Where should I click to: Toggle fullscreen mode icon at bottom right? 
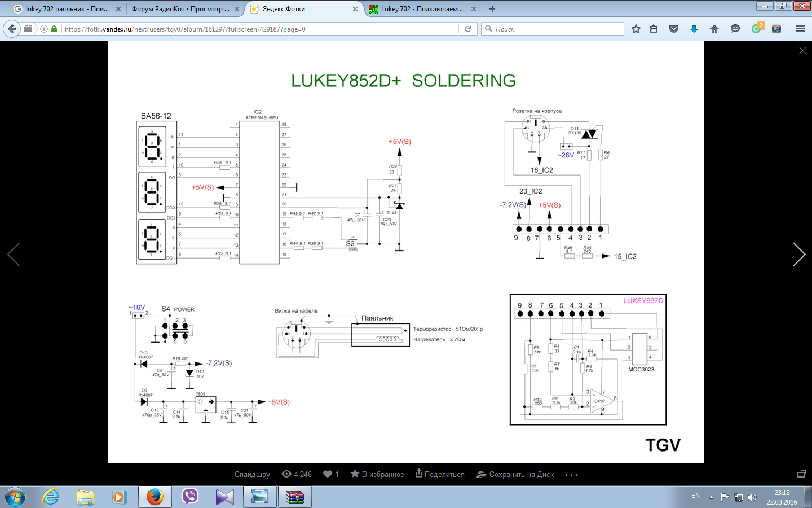(x=801, y=474)
